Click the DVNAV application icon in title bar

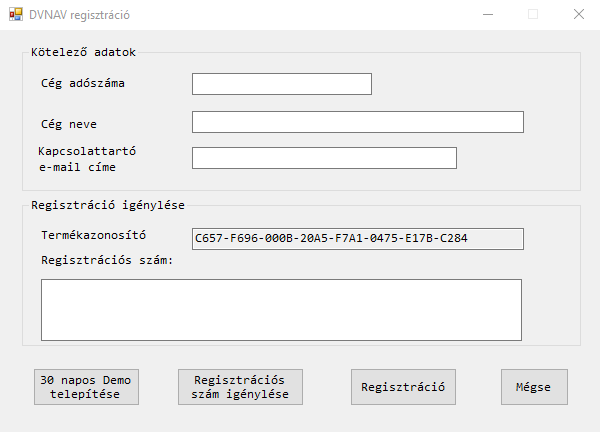[x=15, y=15]
